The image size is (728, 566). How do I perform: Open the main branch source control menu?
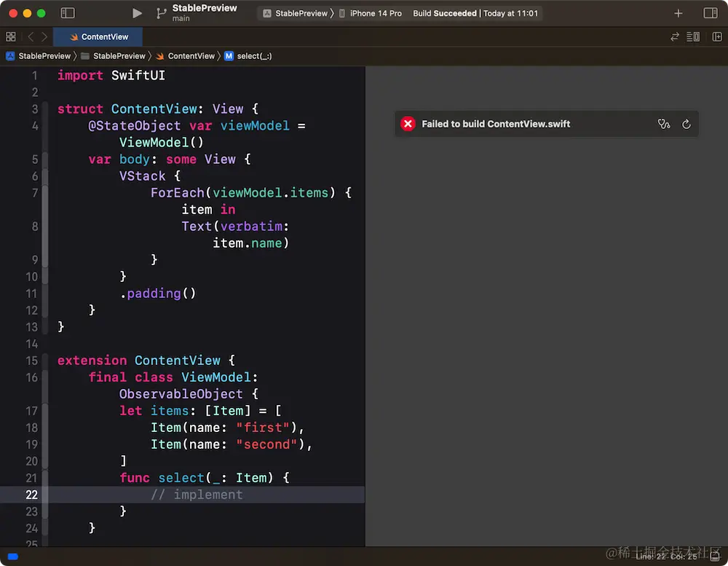pyautogui.click(x=161, y=13)
